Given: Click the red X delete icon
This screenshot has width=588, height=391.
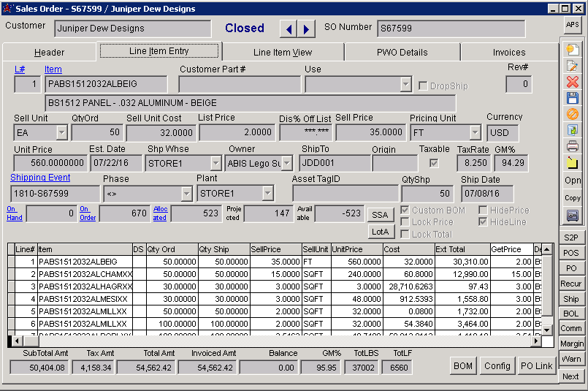Looking at the screenshot, I should click(x=573, y=82).
